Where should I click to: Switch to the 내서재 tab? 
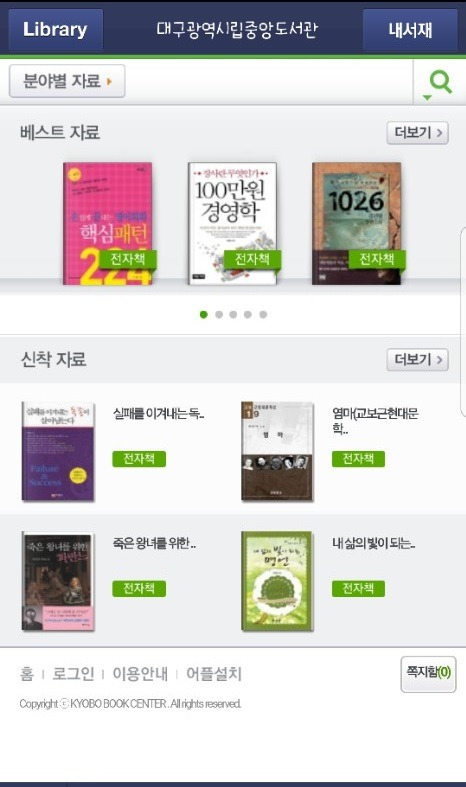[410, 29]
